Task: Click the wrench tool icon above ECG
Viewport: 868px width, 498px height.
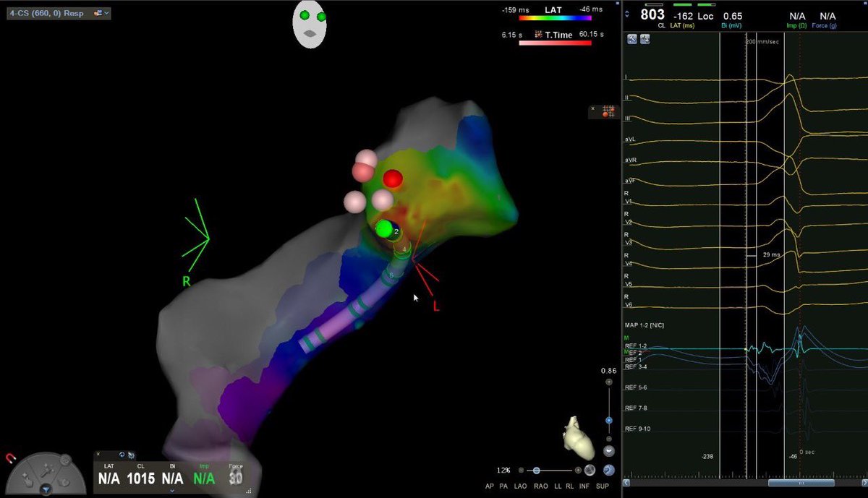Action: coord(632,39)
